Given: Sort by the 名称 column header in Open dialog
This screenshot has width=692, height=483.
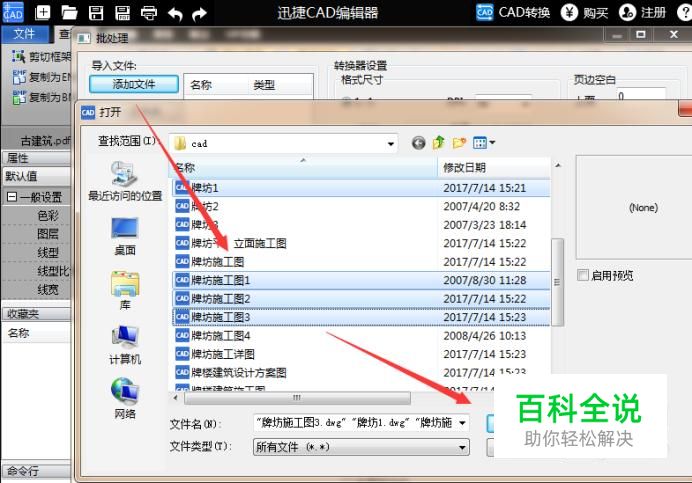Looking at the screenshot, I should pos(305,168).
